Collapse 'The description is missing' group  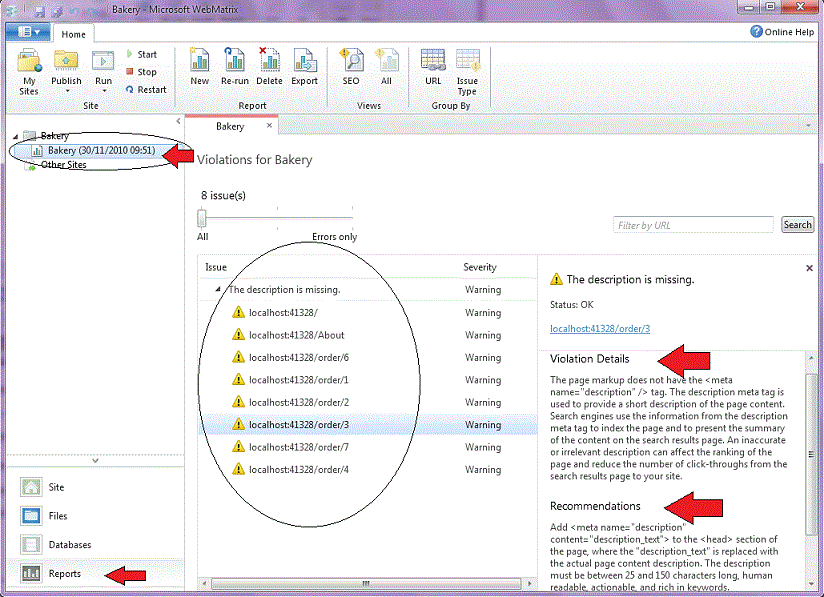click(218, 290)
